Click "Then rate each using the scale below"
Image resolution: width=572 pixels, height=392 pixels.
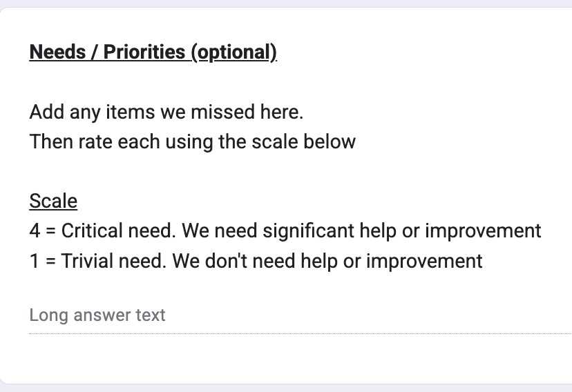point(192,141)
